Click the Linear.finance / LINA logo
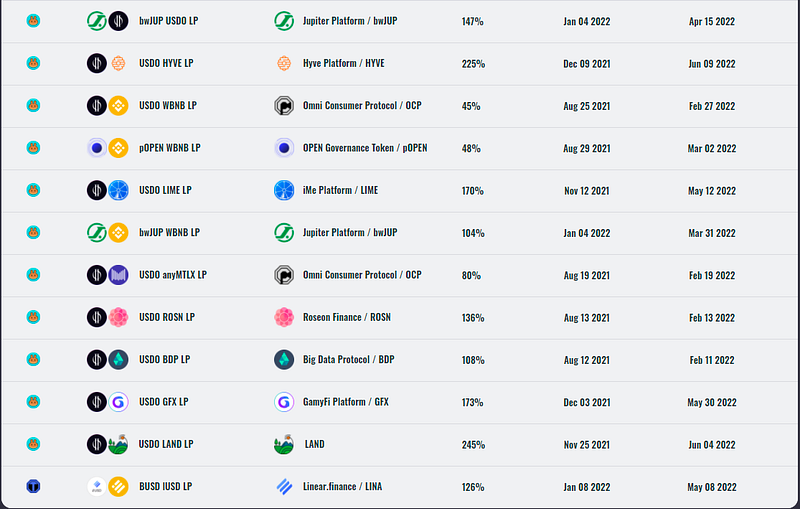The height and width of the screenshot is (509, 800). pos(283,487)
